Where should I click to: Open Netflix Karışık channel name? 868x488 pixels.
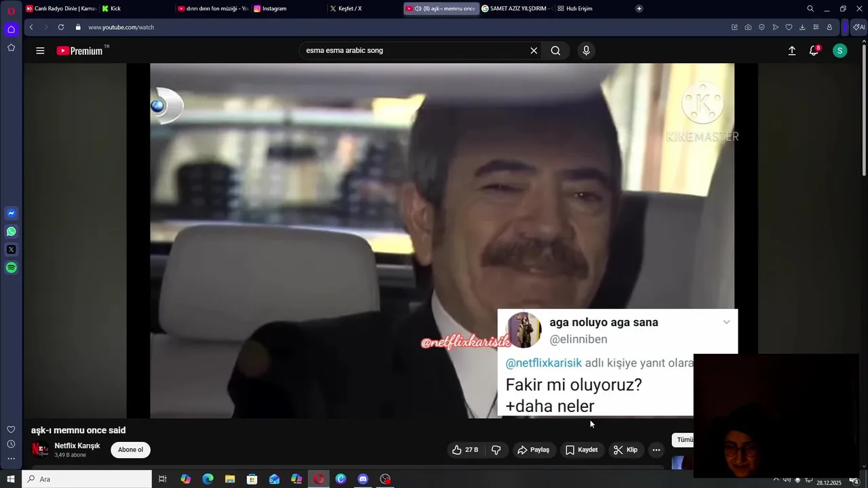77,446
